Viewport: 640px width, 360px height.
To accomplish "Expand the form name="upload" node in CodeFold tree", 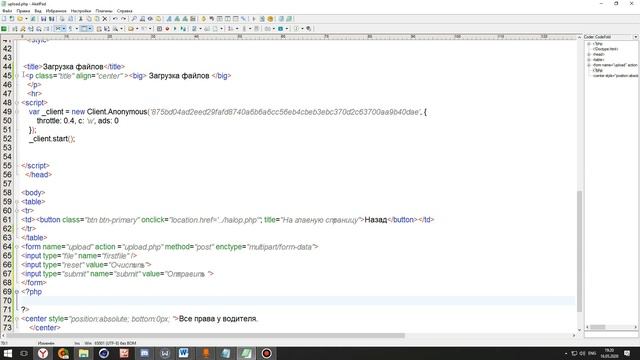I will (589, 65).
